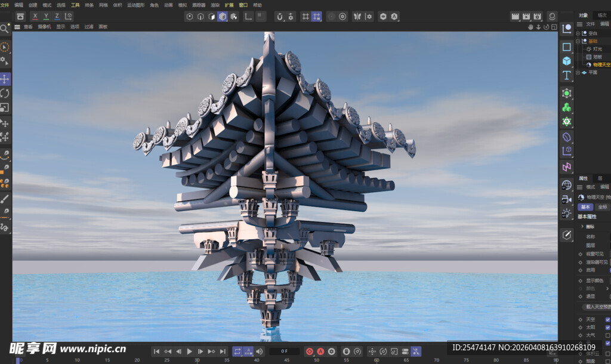The image size is (611, 364).
Task: Expand the 平面 object in tree
Action: pyautogui.click(x=578, y=72)
